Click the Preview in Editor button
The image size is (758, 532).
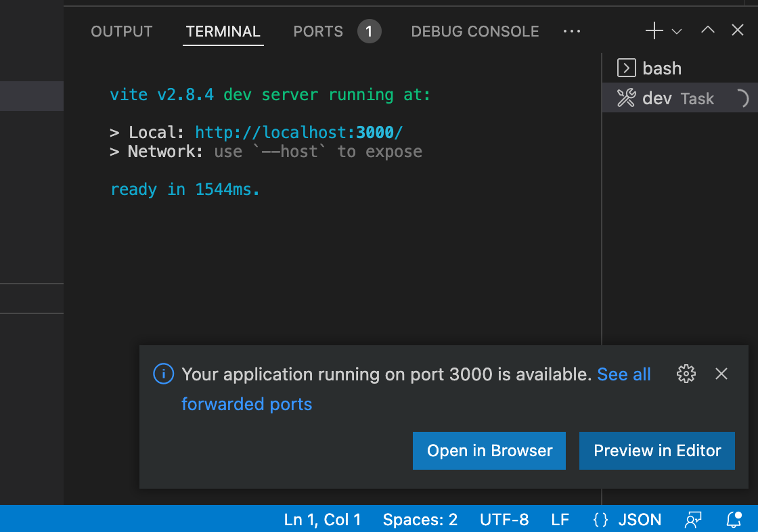point(657,451)
